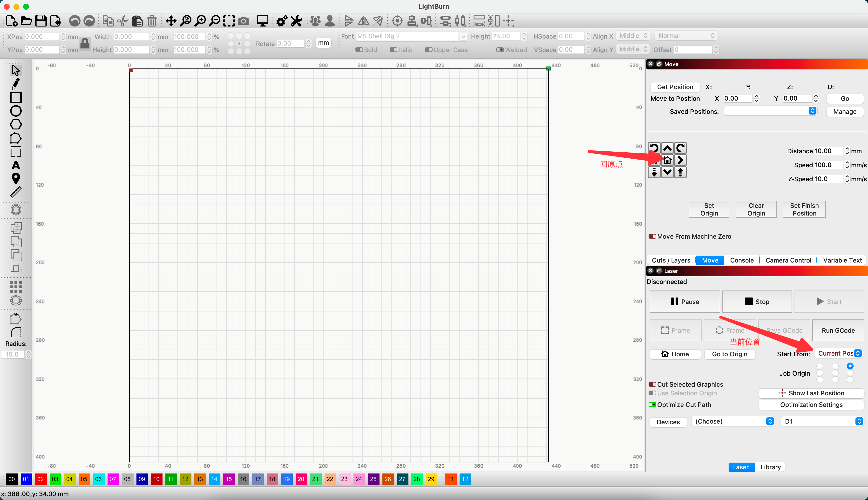
Task: Switch to the Console tab
Action: [742, 260]
